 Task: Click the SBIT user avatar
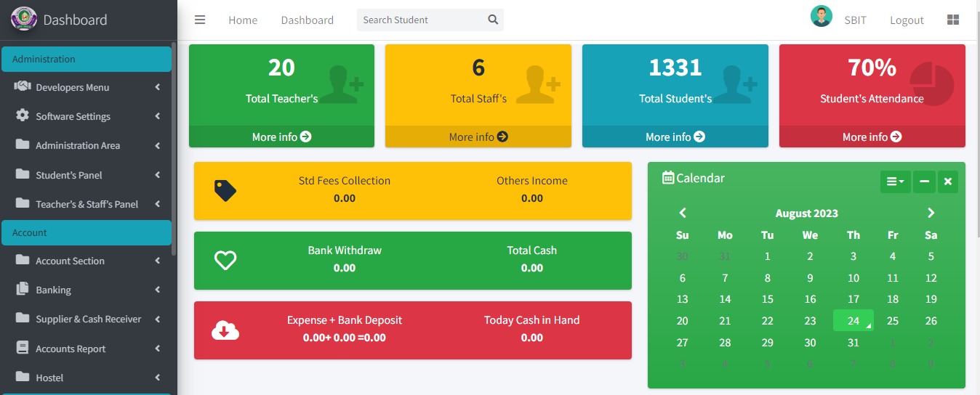(822, 17)
